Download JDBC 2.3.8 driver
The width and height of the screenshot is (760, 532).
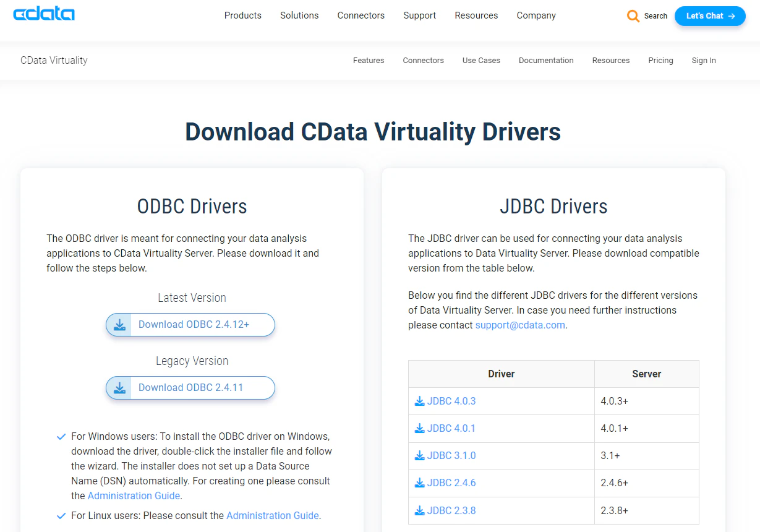pos(451,510)
